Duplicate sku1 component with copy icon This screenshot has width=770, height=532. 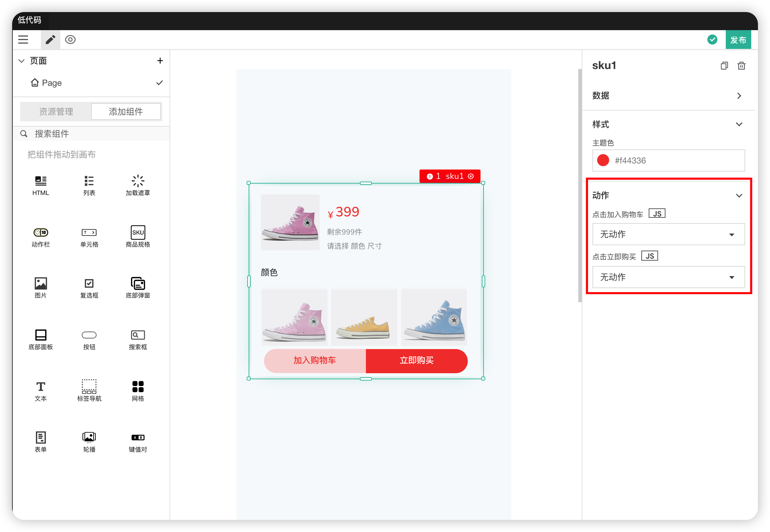(x=724, y=66)
